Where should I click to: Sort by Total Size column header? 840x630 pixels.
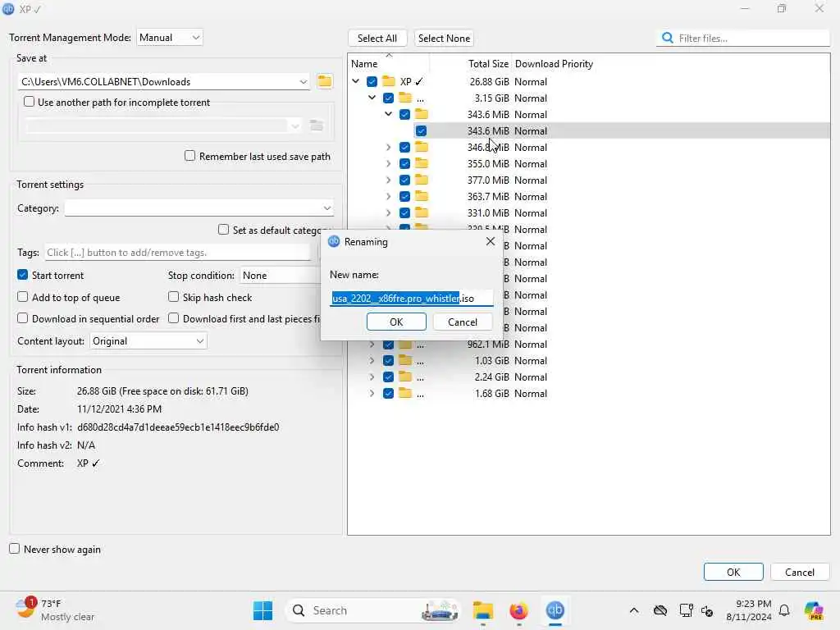point(488,64)
